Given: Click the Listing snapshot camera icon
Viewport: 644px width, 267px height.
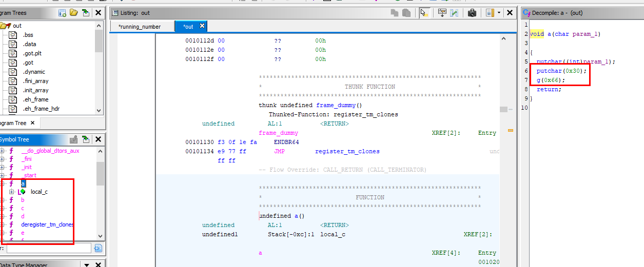Looking at the screenshot, I should point(472,13).
